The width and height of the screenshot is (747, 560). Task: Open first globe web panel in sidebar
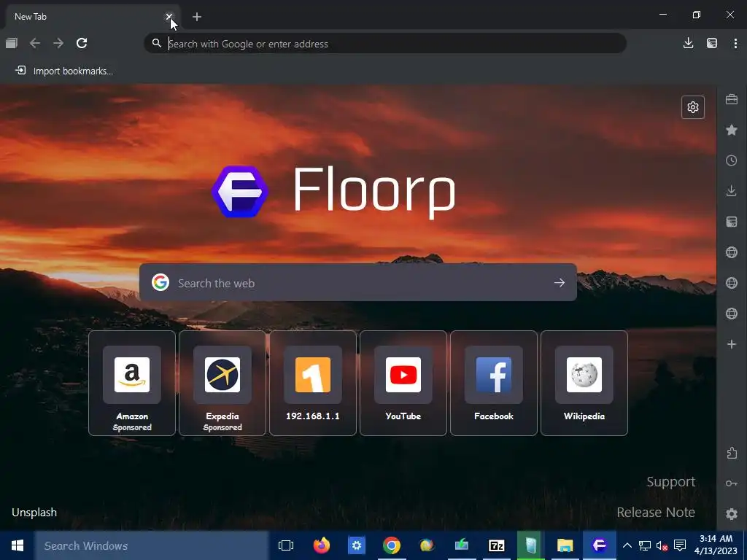click(732, 252)
